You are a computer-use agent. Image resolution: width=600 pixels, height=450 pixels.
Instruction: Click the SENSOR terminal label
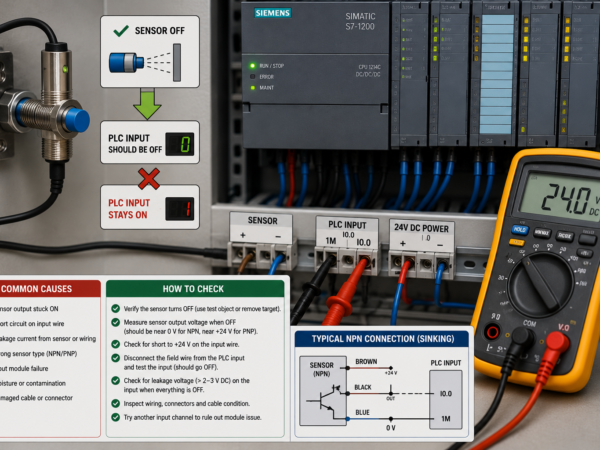(262, 221)
